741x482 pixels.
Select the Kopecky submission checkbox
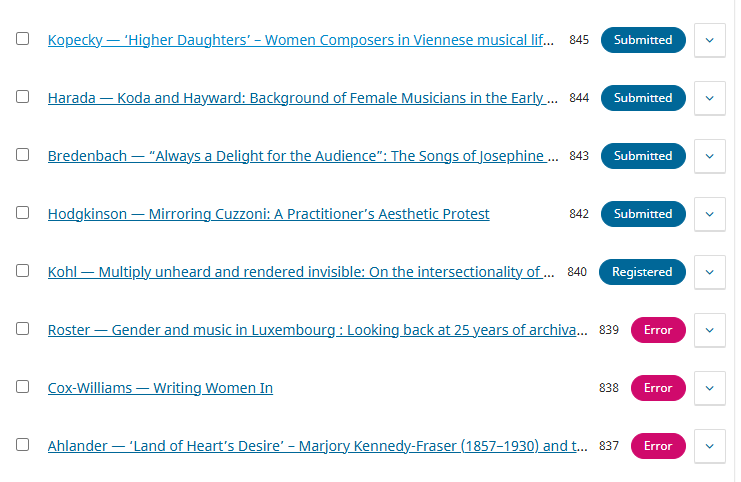pyautogui.click(x=22, y=39)
